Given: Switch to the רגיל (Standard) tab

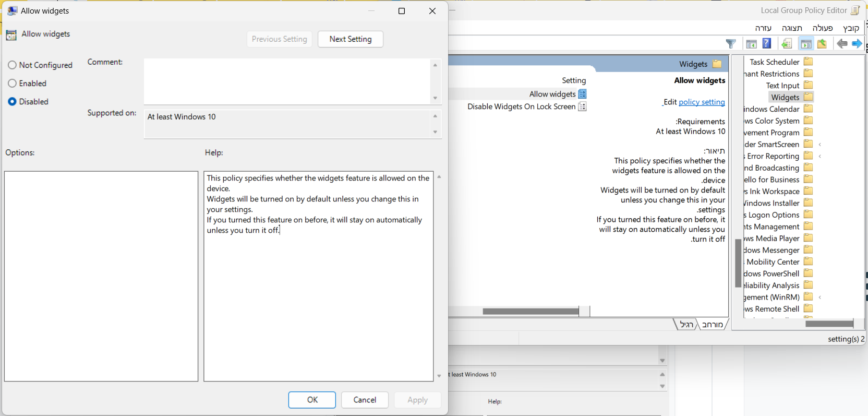Looking at the screenshot, I should pos(686,325).
